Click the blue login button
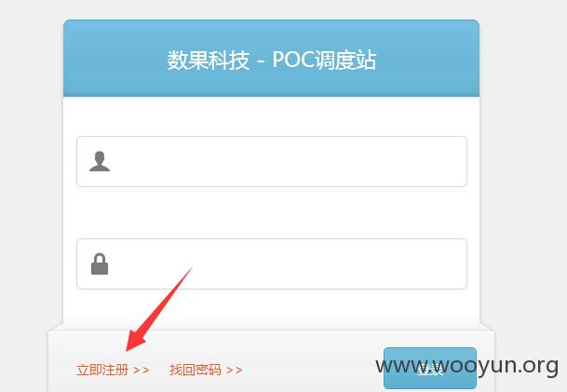The height and width of the screenshot is (392, 567). (430, 368)
